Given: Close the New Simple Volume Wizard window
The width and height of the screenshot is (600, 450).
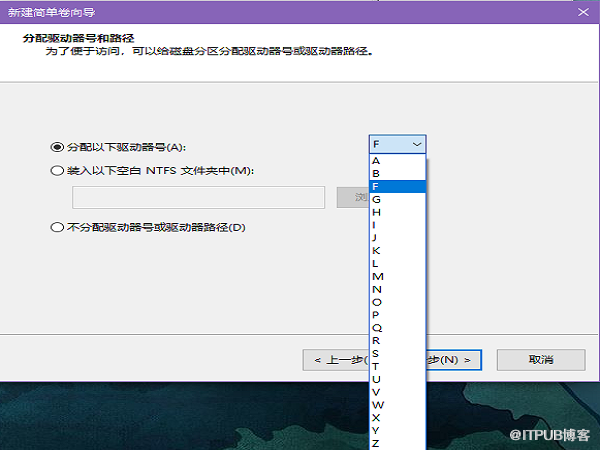Looking at the screenshot, I should click(584, 11).
